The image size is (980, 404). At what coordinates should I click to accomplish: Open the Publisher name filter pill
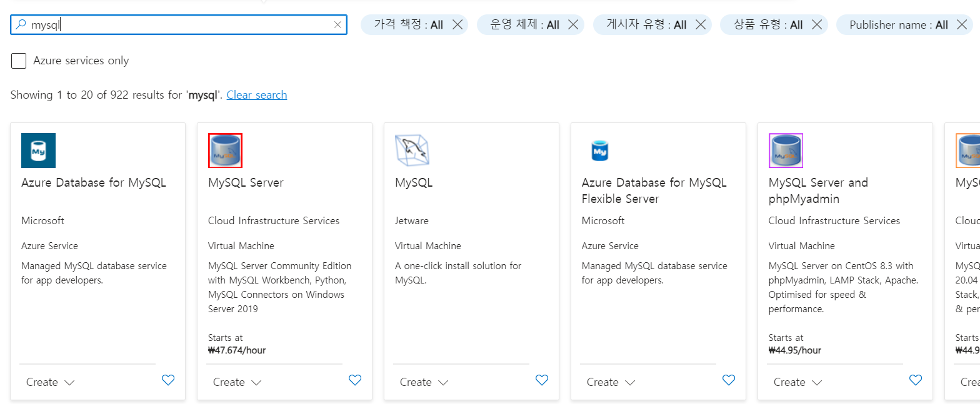(898, 25)
